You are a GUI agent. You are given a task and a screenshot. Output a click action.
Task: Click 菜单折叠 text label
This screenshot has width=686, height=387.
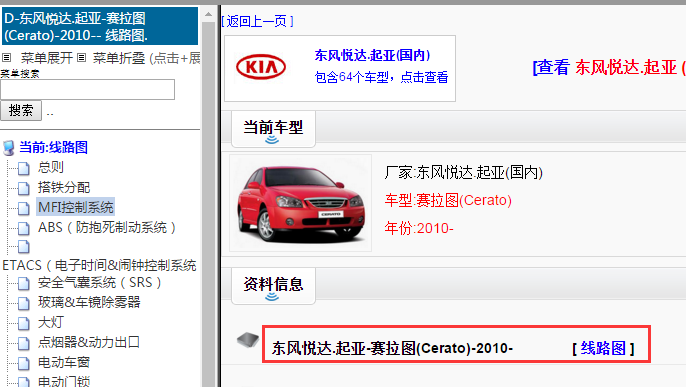pos(119,58)
